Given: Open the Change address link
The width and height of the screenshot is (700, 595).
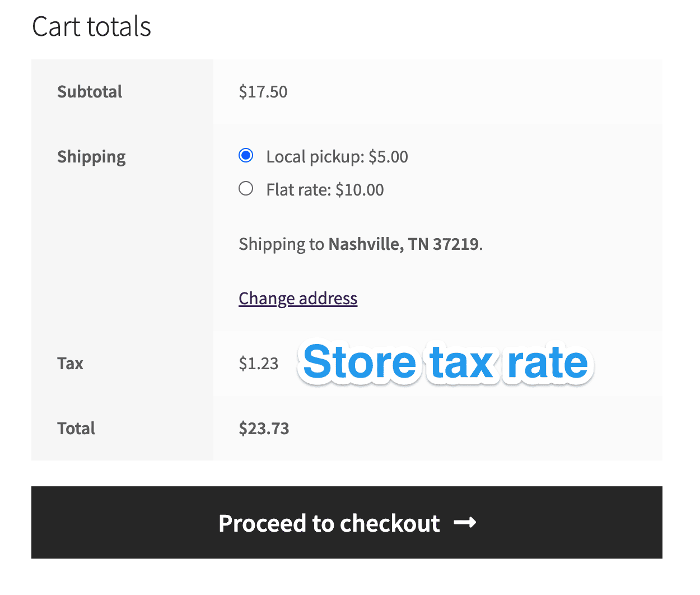Looking at the screenshot, I should [x=298, y=299].
